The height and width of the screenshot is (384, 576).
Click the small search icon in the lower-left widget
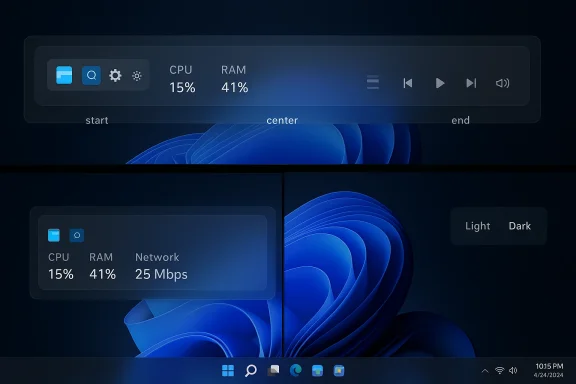pyautogui.click(x=77, y=235)
